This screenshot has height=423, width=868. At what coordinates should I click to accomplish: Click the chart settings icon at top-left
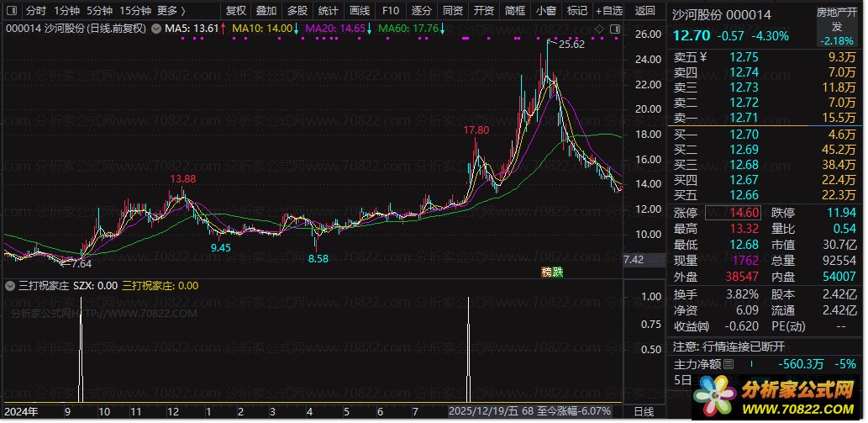(10, 11)
